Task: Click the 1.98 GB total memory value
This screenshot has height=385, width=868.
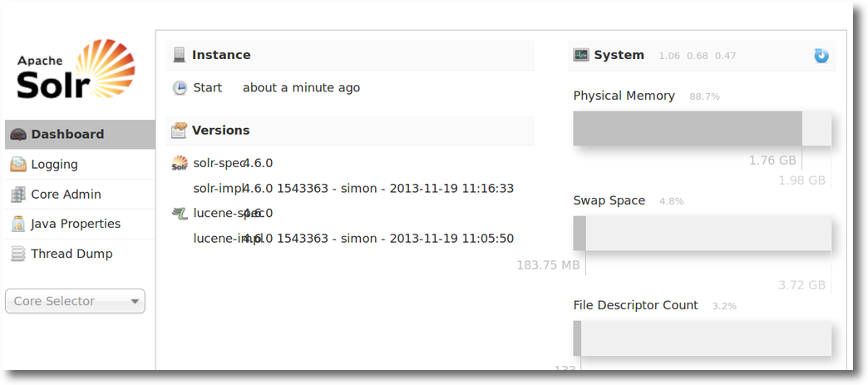Action: pyautogui.click(x=802, y=180)
